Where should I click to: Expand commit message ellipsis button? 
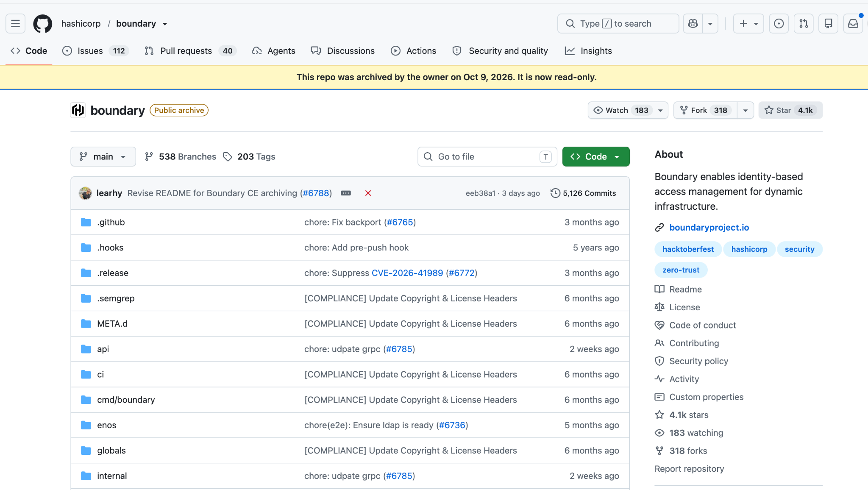point(346,193)
